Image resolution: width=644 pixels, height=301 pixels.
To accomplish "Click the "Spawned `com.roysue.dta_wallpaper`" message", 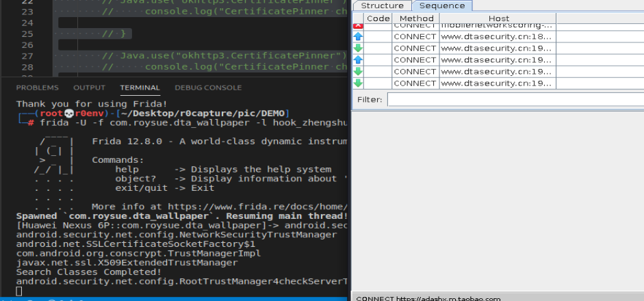I will tap(182, 216).
